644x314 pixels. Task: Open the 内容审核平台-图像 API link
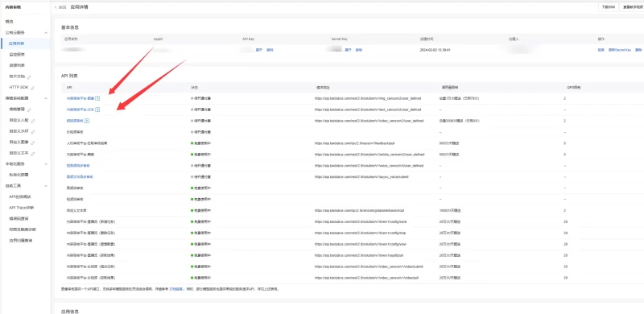tap(80, 99)
